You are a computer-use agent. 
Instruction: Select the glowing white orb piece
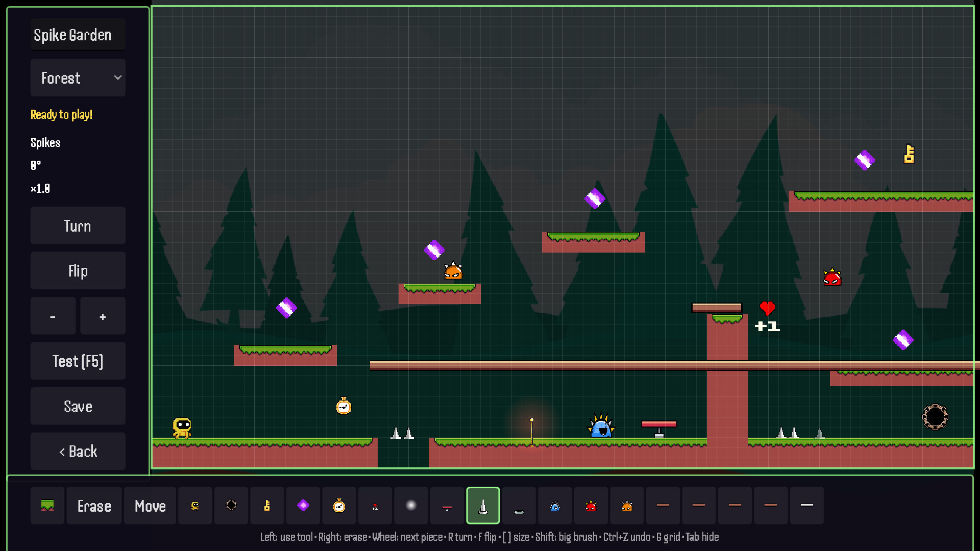tap(411, 506)
